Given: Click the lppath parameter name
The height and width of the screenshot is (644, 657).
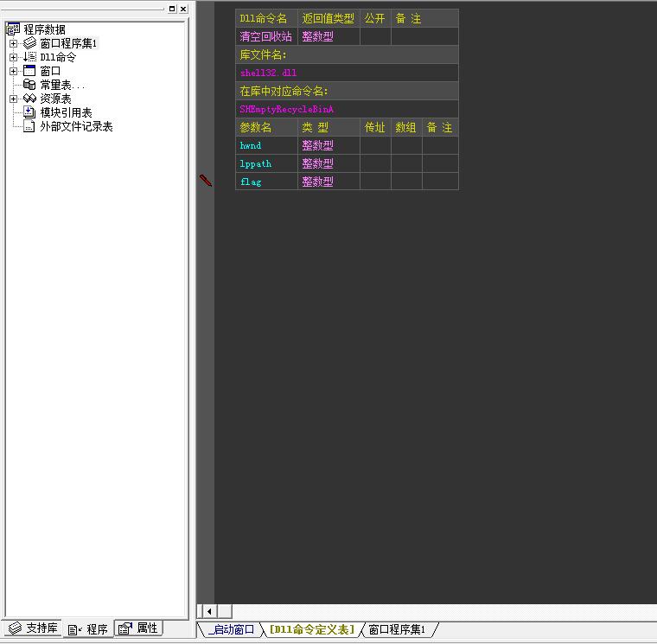Looking at the screenshot, I should coord(256,164).
